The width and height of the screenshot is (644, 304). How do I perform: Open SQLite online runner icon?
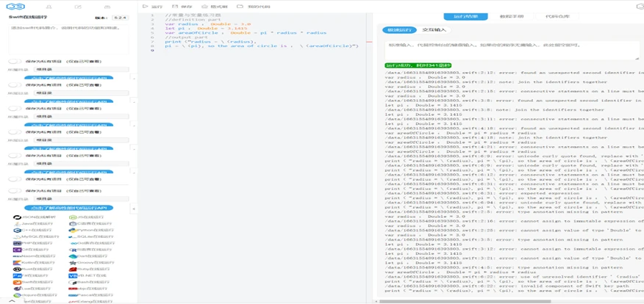(x=73, y=236)
